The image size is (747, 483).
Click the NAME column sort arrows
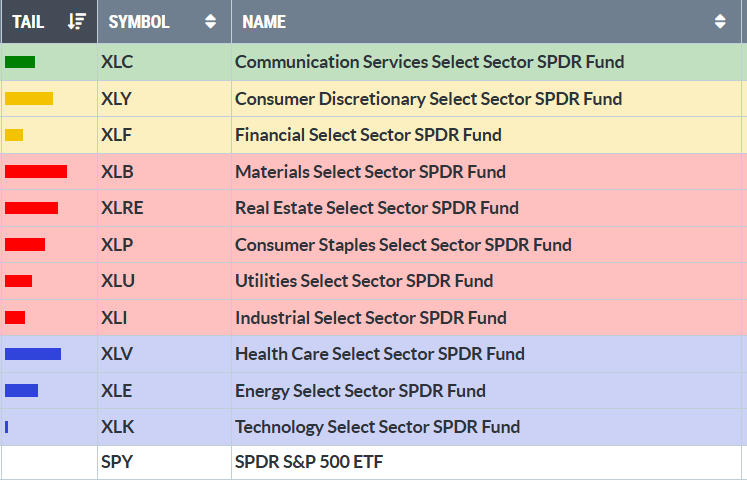720,21
